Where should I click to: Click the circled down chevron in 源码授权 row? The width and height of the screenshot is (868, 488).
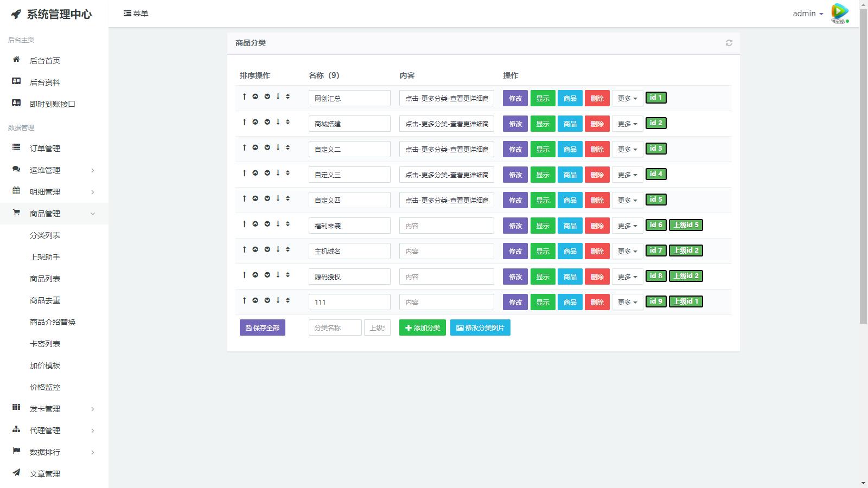pyautogui.click(x=267, y=275)
